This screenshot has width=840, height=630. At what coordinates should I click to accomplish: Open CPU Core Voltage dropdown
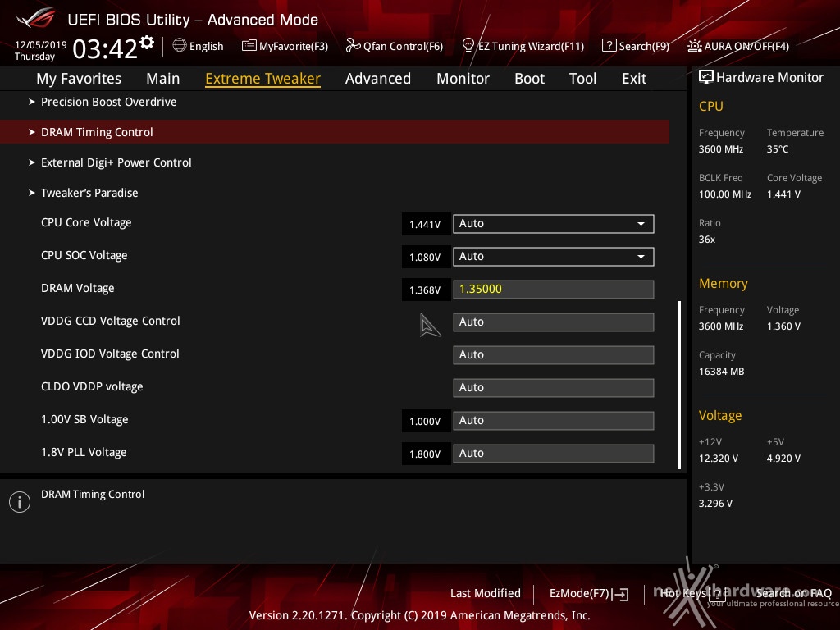(554, 224)
